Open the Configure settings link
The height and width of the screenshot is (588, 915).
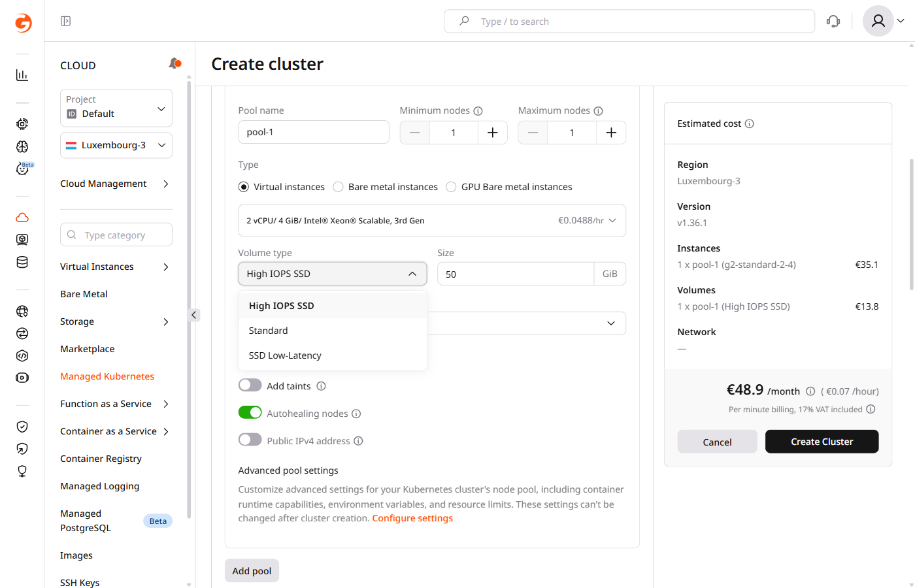(412, 518)
